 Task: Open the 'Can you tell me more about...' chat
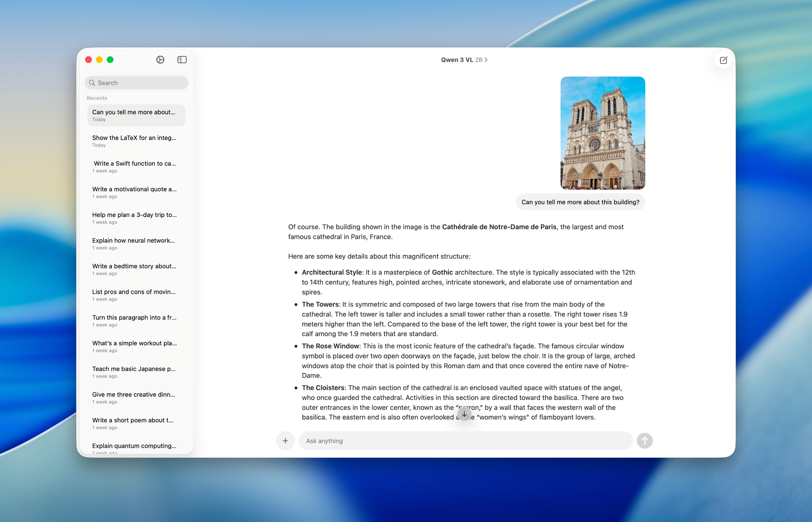tap(136, 115)
